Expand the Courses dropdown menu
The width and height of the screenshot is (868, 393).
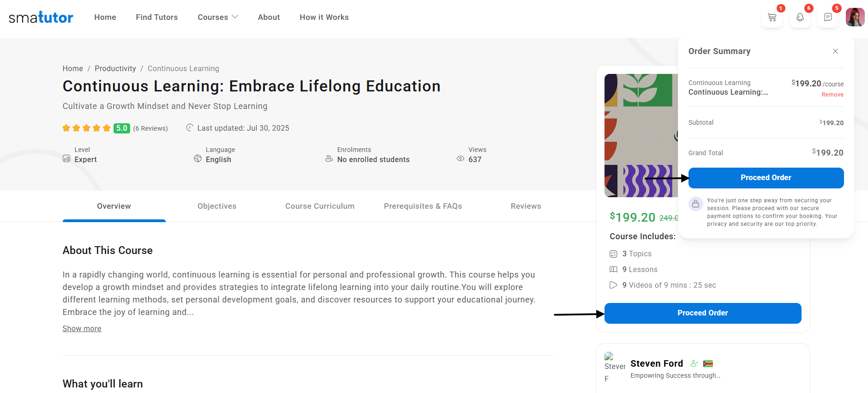218,17
